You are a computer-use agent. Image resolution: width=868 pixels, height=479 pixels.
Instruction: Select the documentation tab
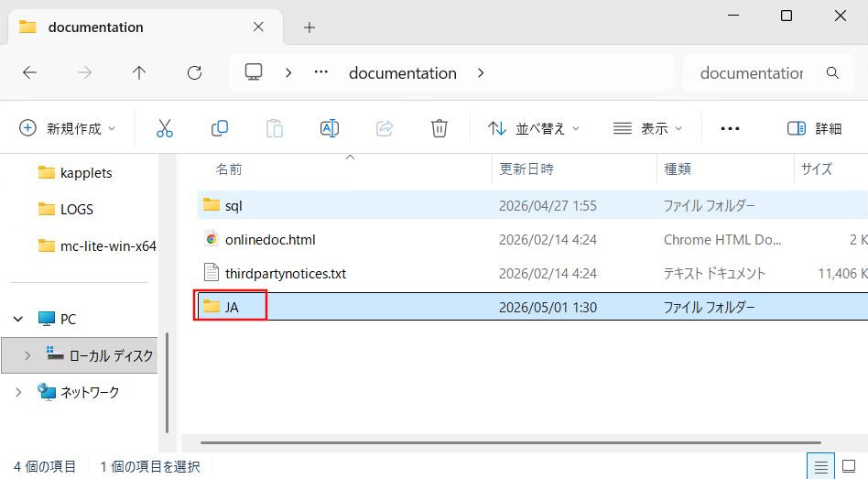[x=144, y=27]
